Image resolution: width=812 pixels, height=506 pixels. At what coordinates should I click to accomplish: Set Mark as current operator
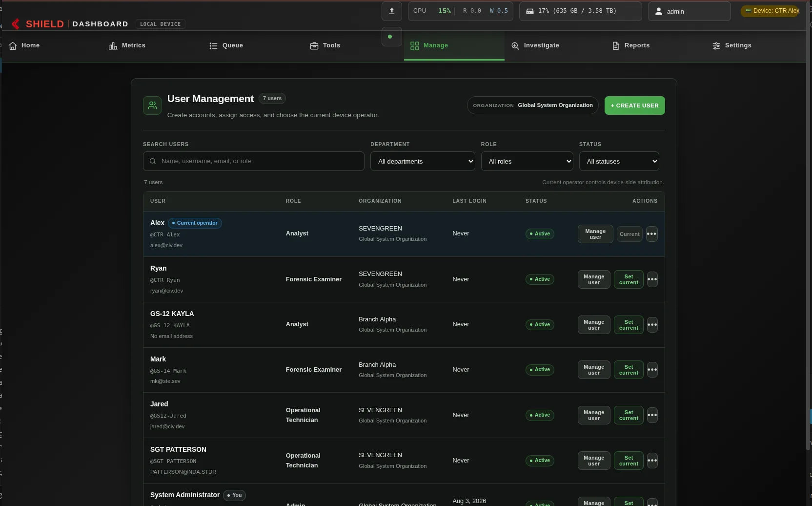click(x=629, y=370)
